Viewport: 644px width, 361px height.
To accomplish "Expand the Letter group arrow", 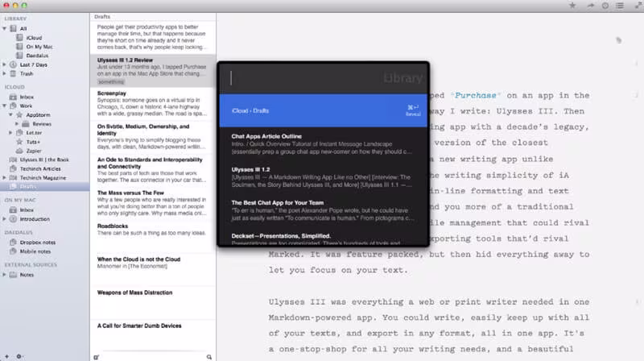I will click(x=10, y=133).
